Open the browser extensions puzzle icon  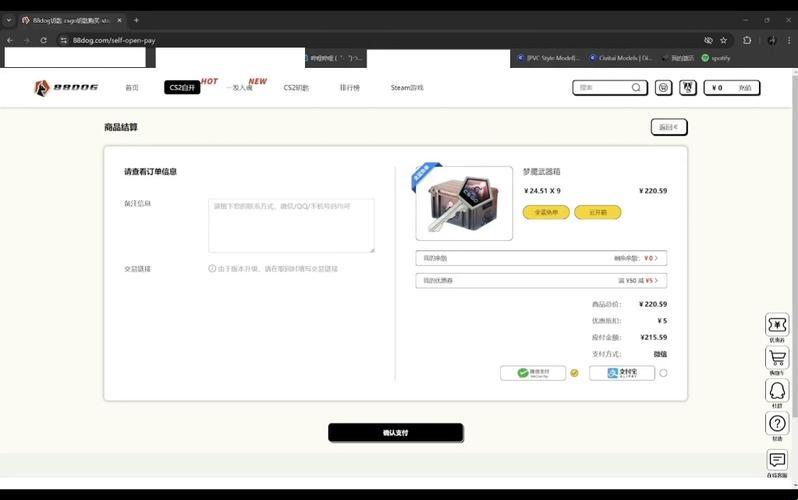[x=747, y=40]
